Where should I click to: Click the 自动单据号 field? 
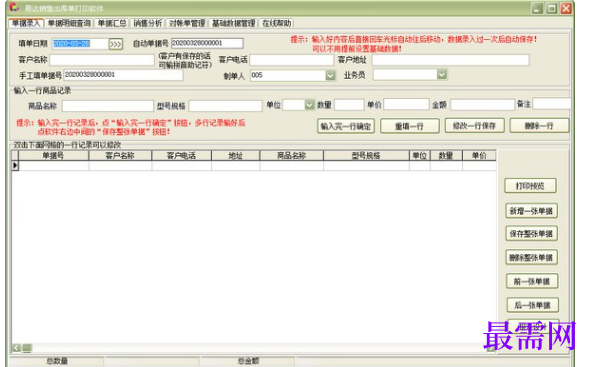[x=207, y=43]
